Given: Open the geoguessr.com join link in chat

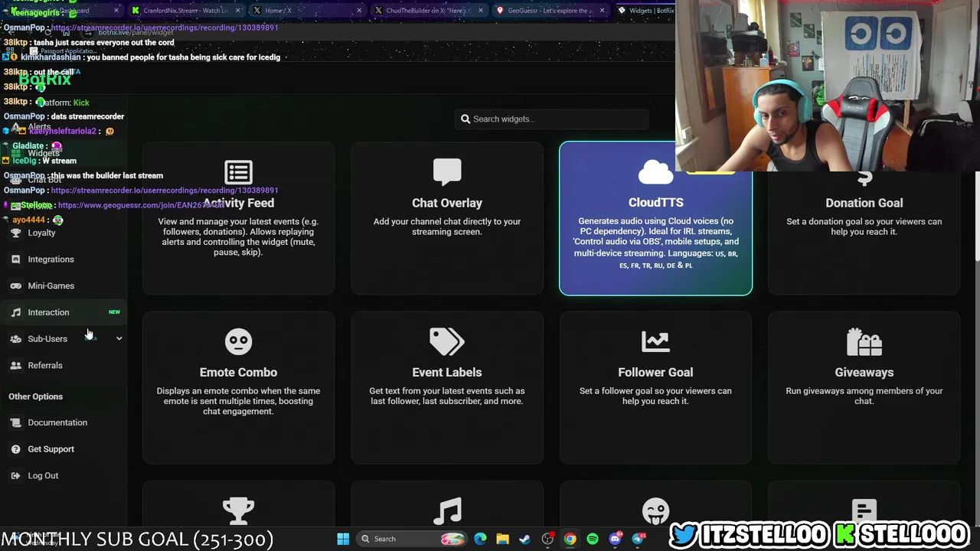Looking at the screenshot, I should pyautogui.click(x=141, y=205).
